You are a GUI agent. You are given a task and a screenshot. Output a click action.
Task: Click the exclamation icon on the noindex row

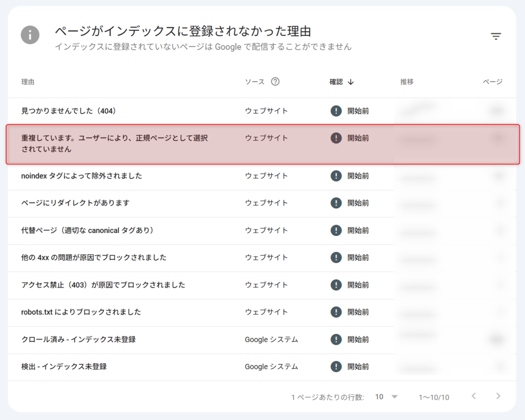(336, 175)
